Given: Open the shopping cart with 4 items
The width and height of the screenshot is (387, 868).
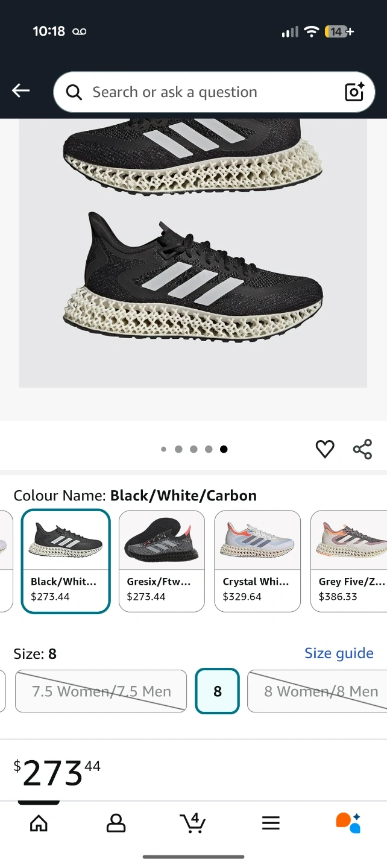Looking at the screenshot, I should (193, 823).
